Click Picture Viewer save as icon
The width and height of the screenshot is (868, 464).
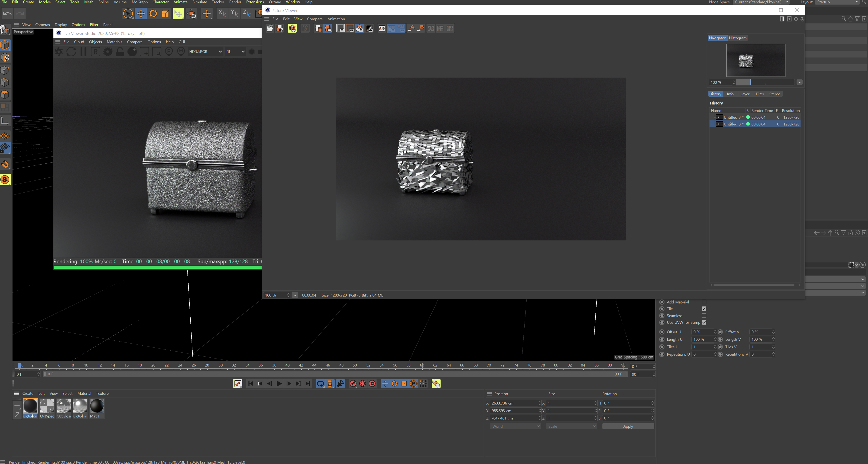tap(280, 28)
